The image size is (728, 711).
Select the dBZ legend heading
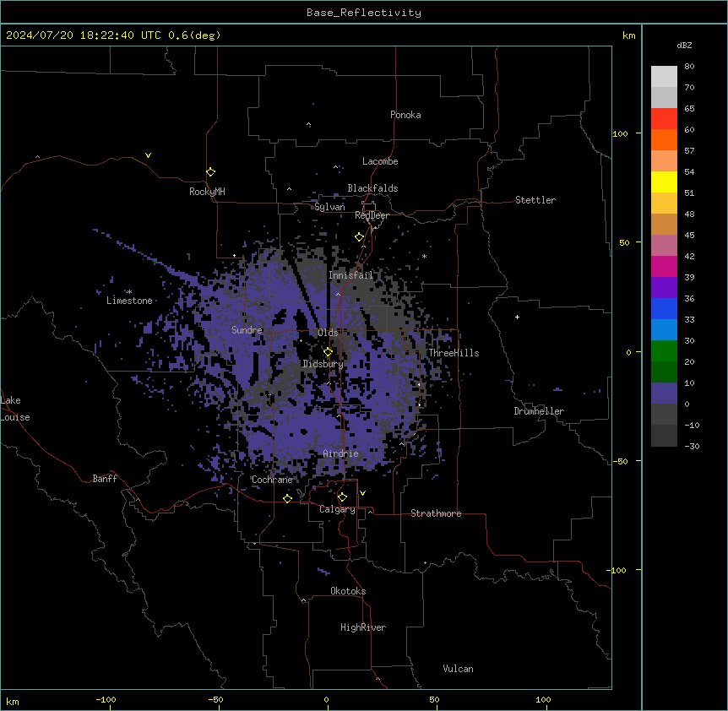pos(684,46)
